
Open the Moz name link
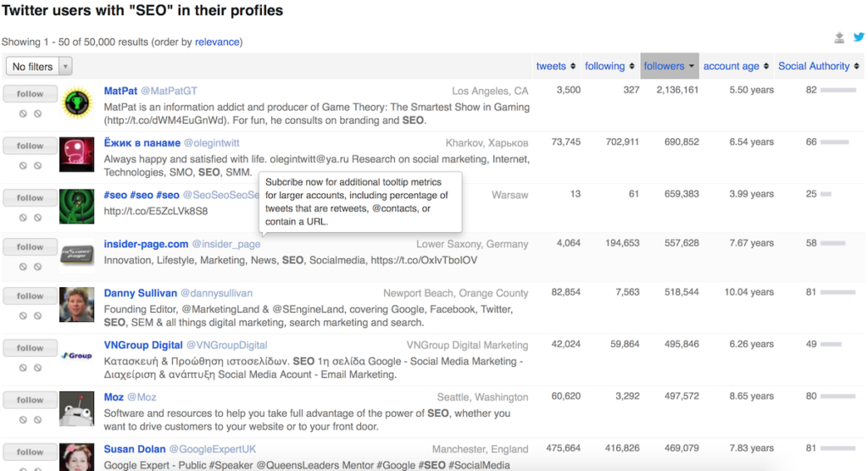114,397
